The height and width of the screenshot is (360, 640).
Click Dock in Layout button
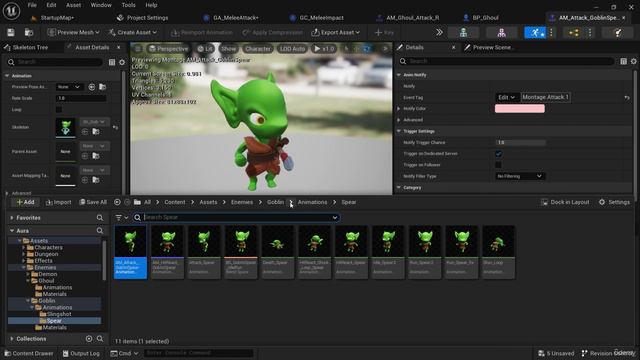565,202
